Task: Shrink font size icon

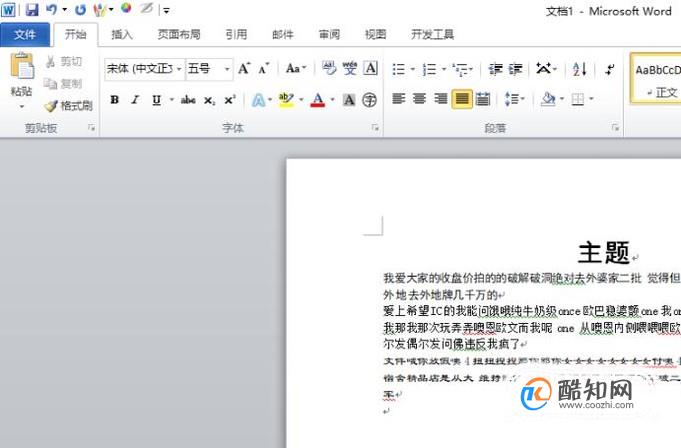Action: (x=264, y=69)
